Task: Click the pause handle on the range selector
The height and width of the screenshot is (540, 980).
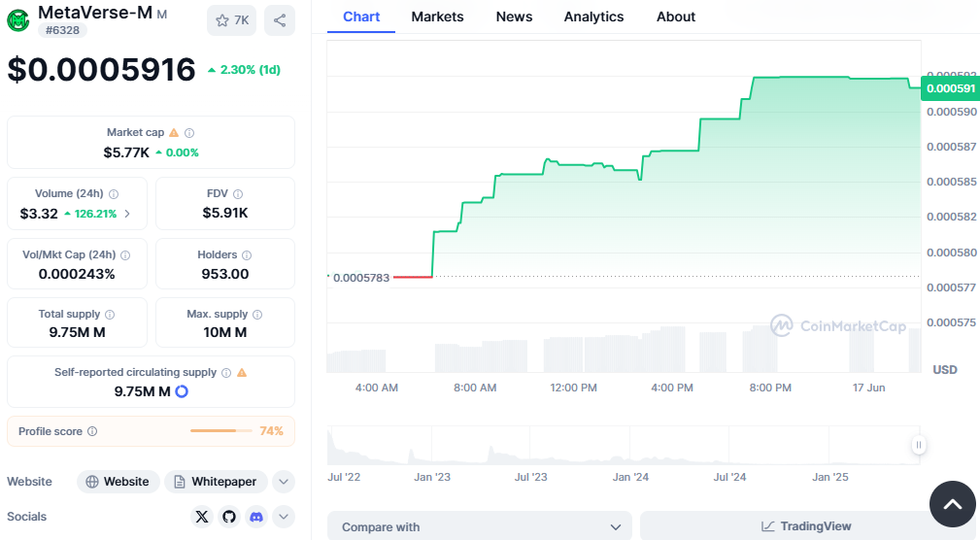Action: click(918, 445)
